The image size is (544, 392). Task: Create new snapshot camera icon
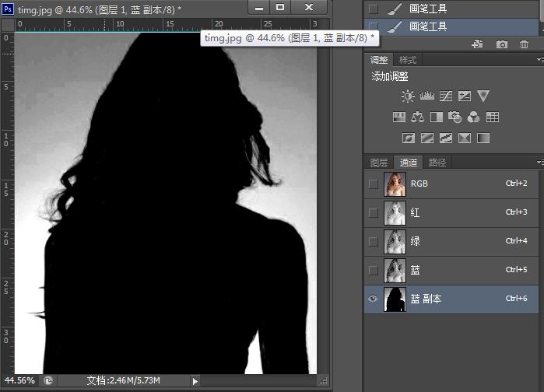[502, 44]
